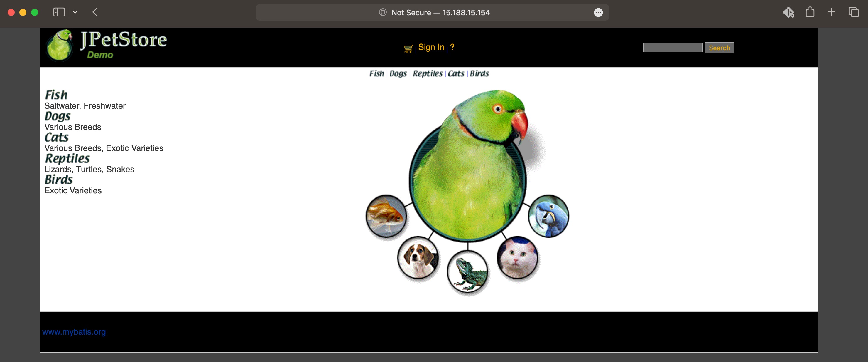Screen dimensions: 868x362
Task: Click the green lizard circle image
Action: click(467, 271)
